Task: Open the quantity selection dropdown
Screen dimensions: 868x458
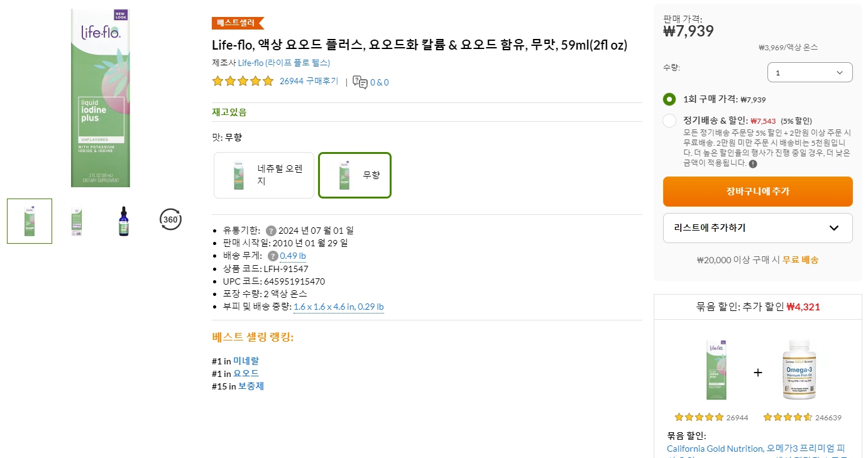Action: click(x=810, y=72)
